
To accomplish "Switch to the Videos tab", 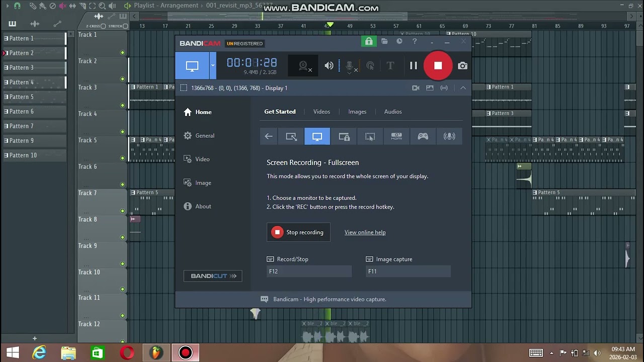I will pyautogui.click(x=321, y=112).
